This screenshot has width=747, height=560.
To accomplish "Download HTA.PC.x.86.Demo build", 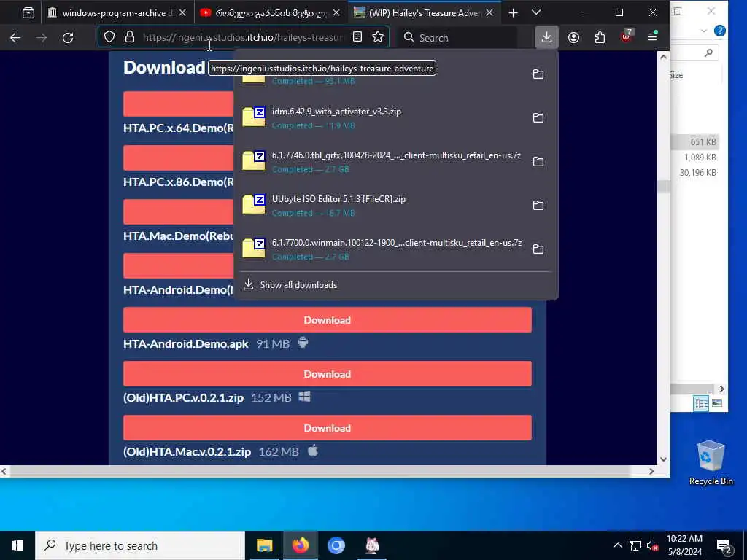I will pyautogui.click(x=179, y=157).
